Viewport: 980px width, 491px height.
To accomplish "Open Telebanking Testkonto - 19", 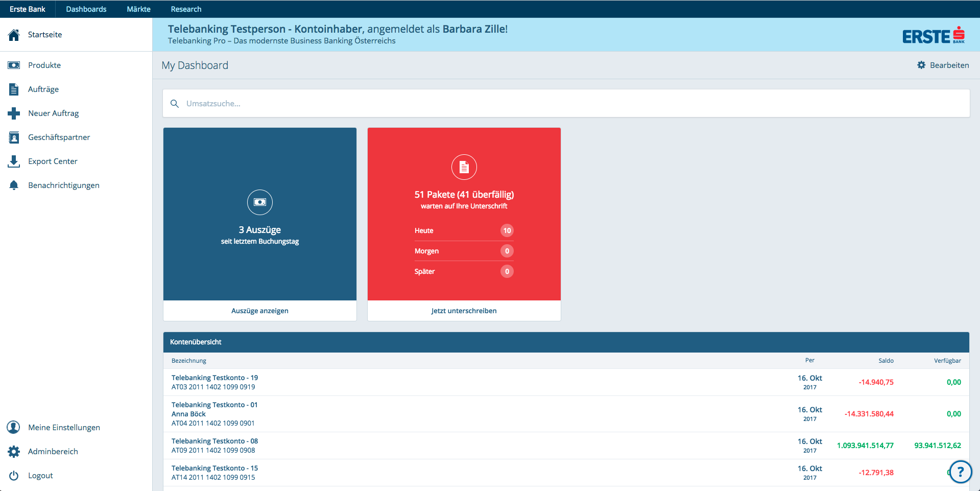I will tap(214, 378).
